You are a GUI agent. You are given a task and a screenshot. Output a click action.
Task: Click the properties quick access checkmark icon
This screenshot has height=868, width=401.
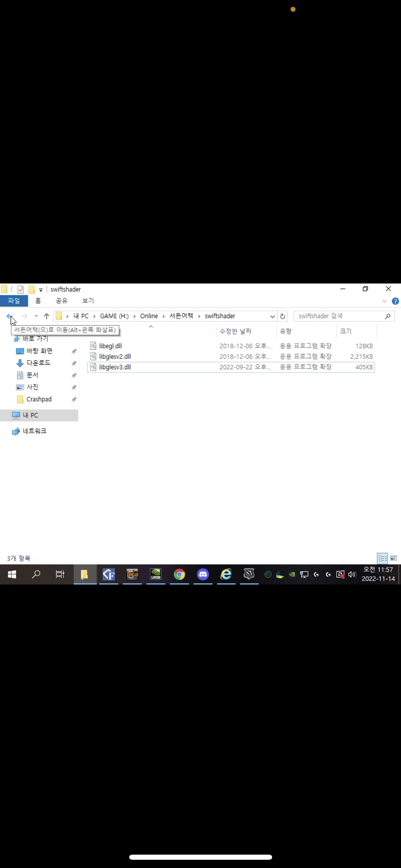click(x=21, y=289)
